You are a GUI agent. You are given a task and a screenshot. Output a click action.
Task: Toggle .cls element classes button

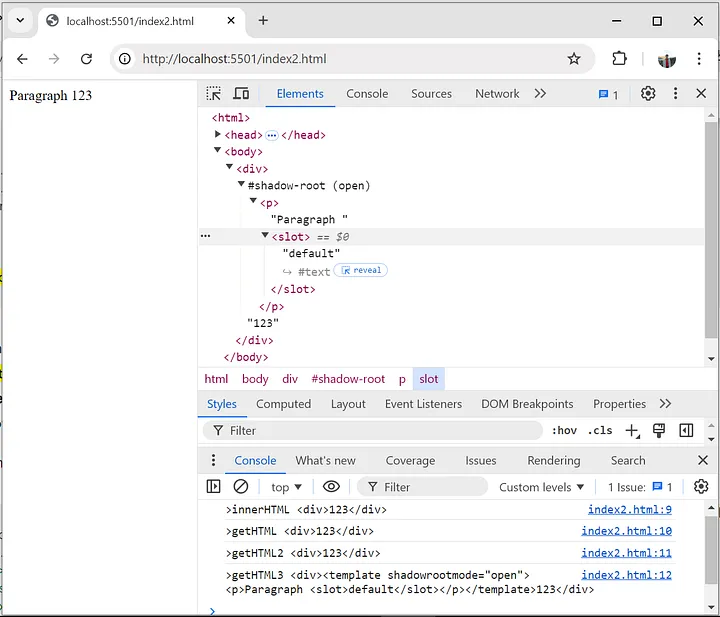(600, 431)
